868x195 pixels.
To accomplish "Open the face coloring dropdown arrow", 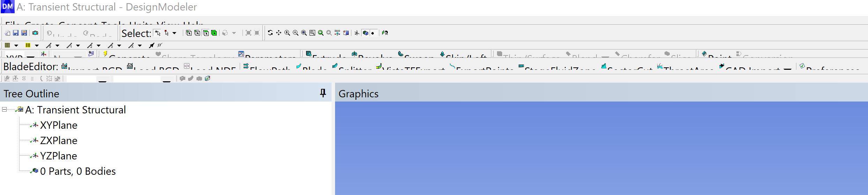I will (16, 46).
